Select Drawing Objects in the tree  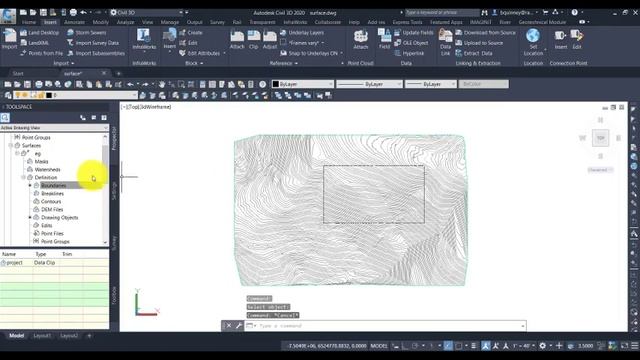(x=60, y=218)
